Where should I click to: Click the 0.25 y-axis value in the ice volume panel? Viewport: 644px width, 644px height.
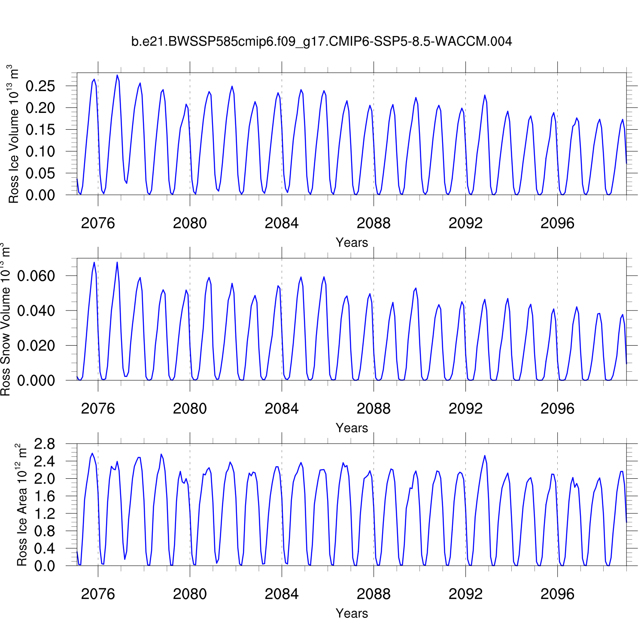click(40, 86)
